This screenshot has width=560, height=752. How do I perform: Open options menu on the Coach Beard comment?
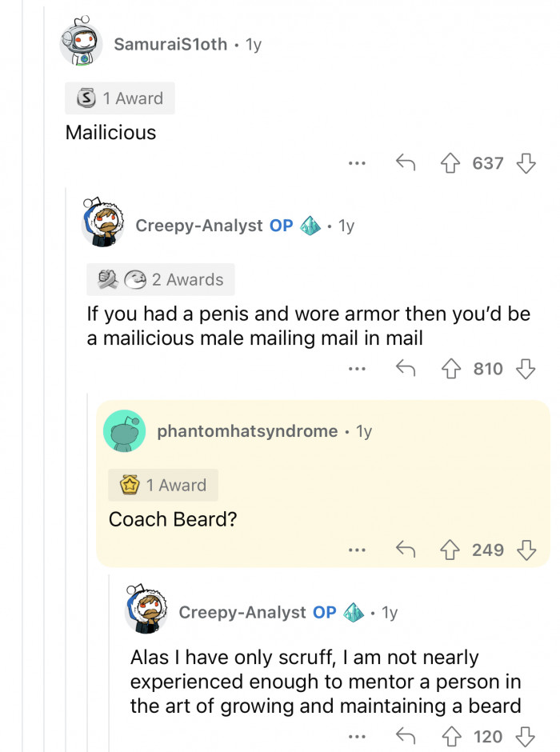[357, 550]
